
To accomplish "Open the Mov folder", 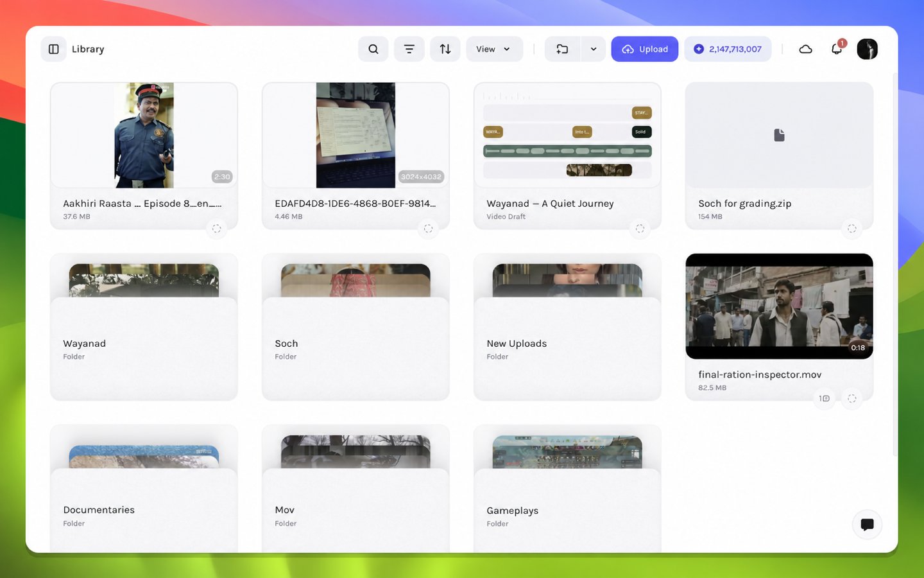I will (x=355, y=489).
